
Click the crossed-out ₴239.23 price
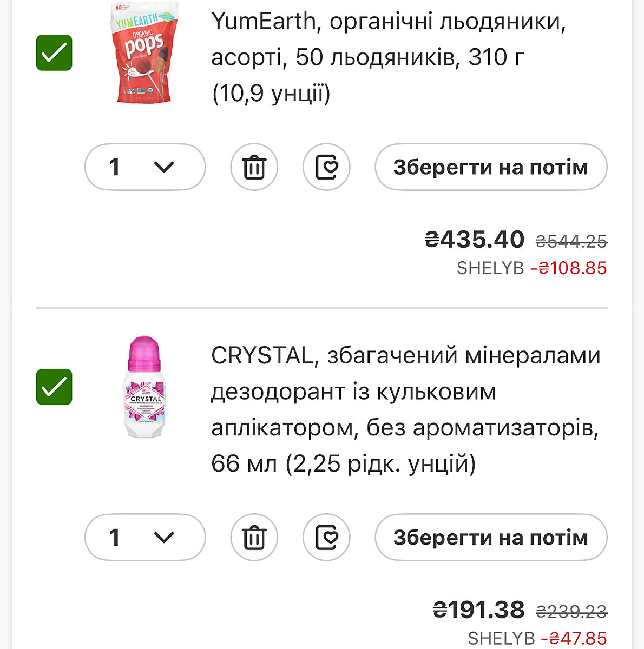tap(571, 612)
